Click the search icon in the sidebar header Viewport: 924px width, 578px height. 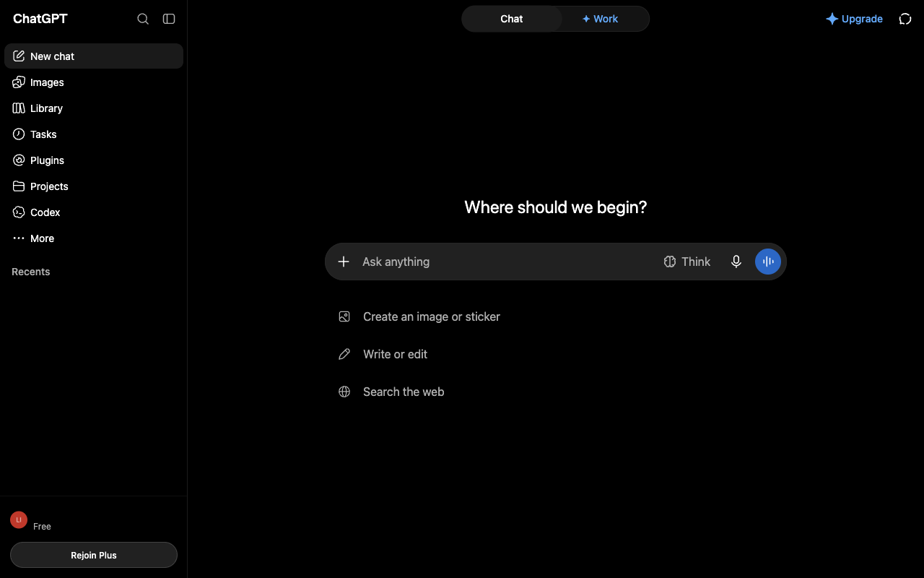143,19
